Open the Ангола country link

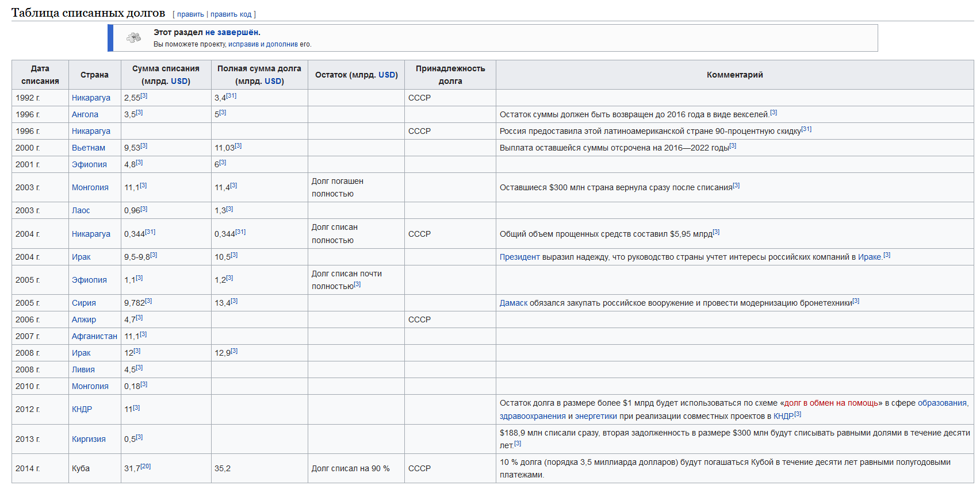[85, 114]
